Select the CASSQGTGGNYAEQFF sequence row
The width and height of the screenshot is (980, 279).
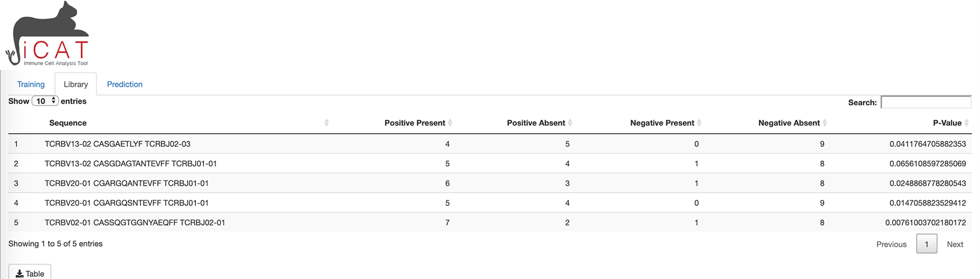[x=135, y=222]
